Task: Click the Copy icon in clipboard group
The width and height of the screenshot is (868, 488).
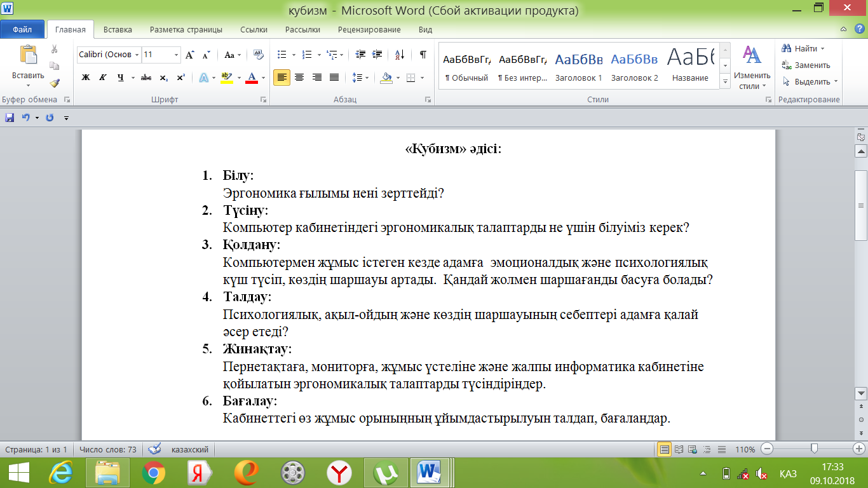Action: (x=55, y=66)
